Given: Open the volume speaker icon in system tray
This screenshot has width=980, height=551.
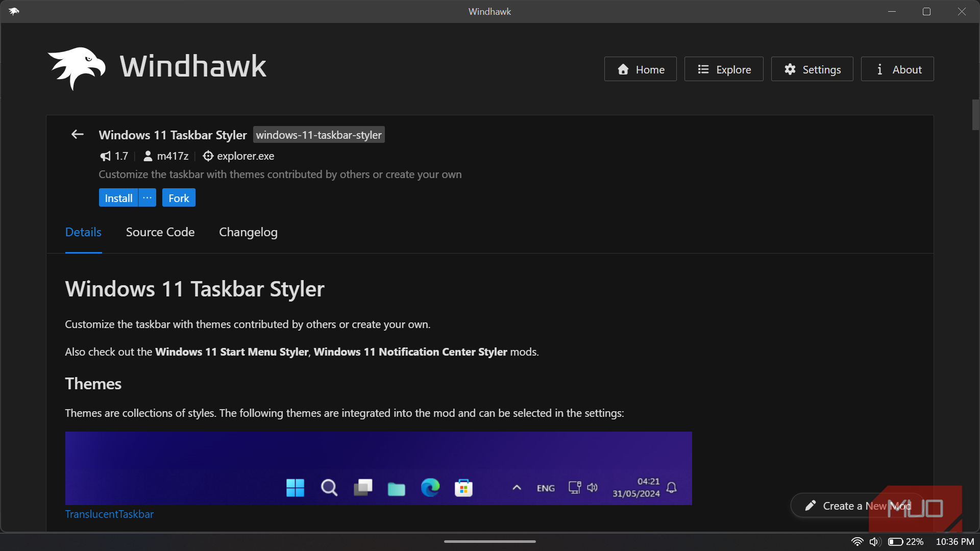Looking at the screenshot, I should click(x=875, y=542).
